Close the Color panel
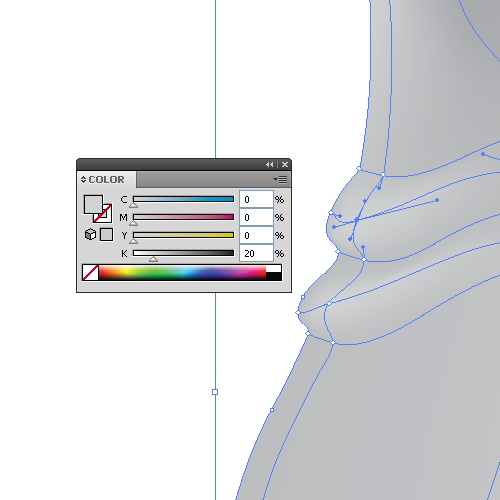Image resolution: width=500 pixels, height=500 pixels. tap(285, 164)
